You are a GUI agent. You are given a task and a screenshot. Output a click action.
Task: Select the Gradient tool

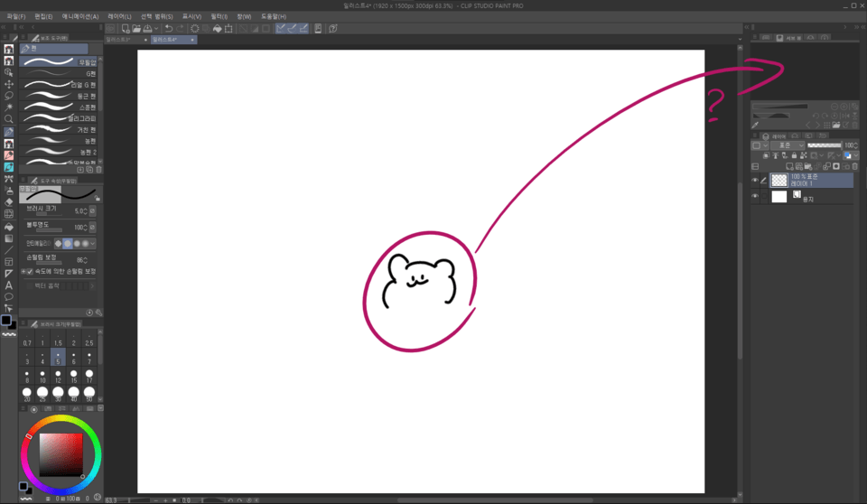tap(9, 238)
